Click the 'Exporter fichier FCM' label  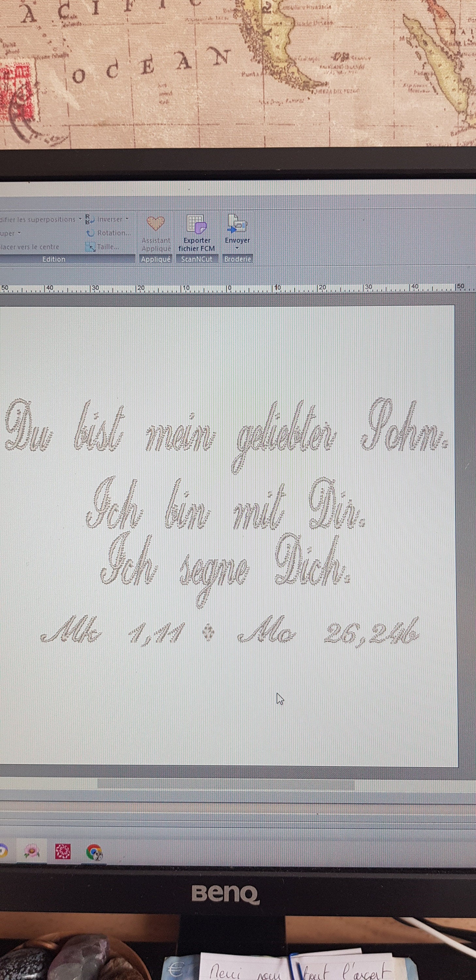[197, 244]
